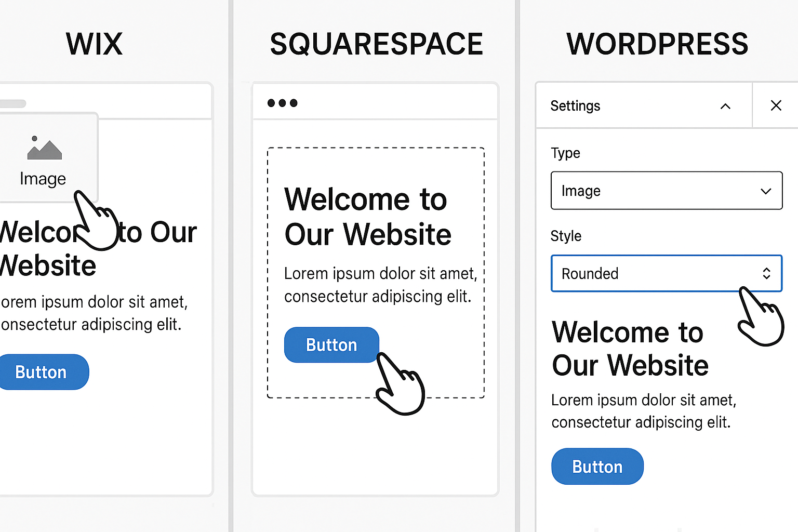Click the Type field label

click(565, 153)
